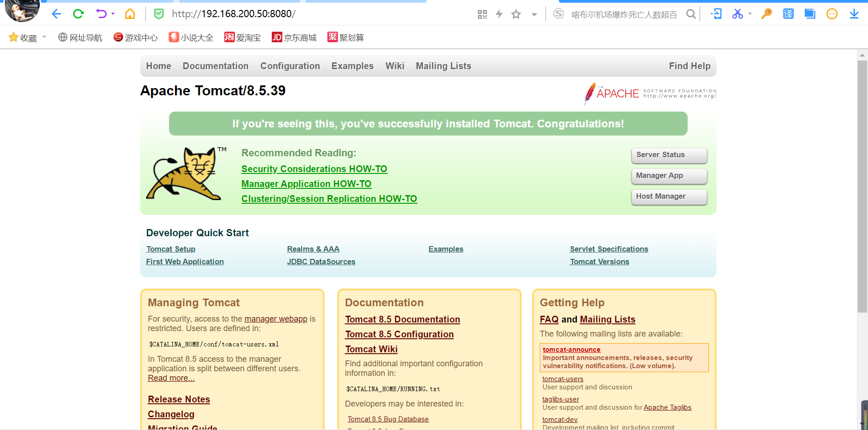Viewport: 868px width, 430px height.
Task: Open Wiki nav item
Action: tap(395, 66)
